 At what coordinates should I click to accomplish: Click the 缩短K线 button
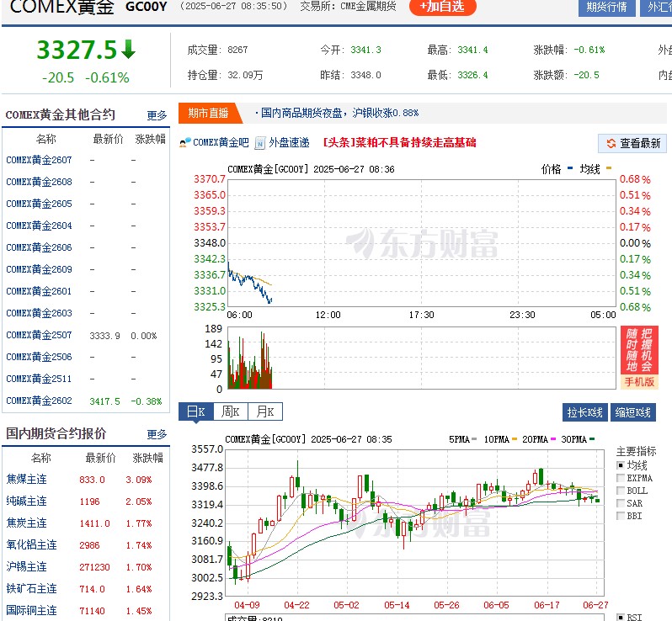632,412
